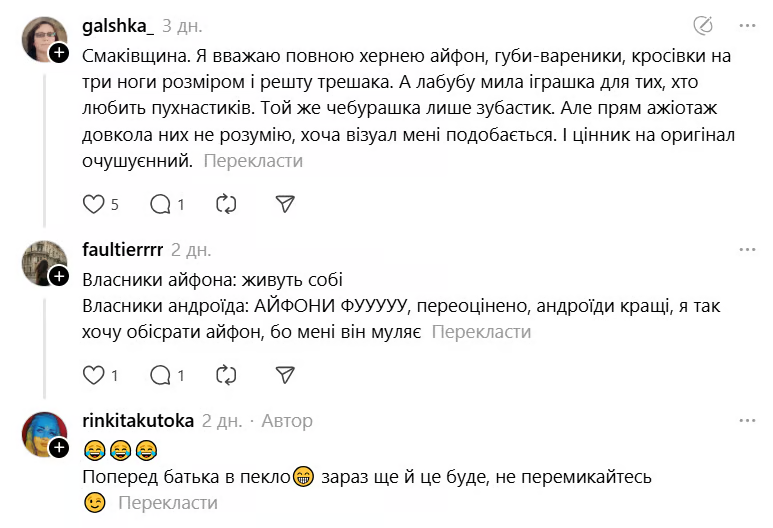The width and height of the screenshot is (773, 528).
Task: Share faultierrrr's comment via paper plane
Action: pos(285,376)
